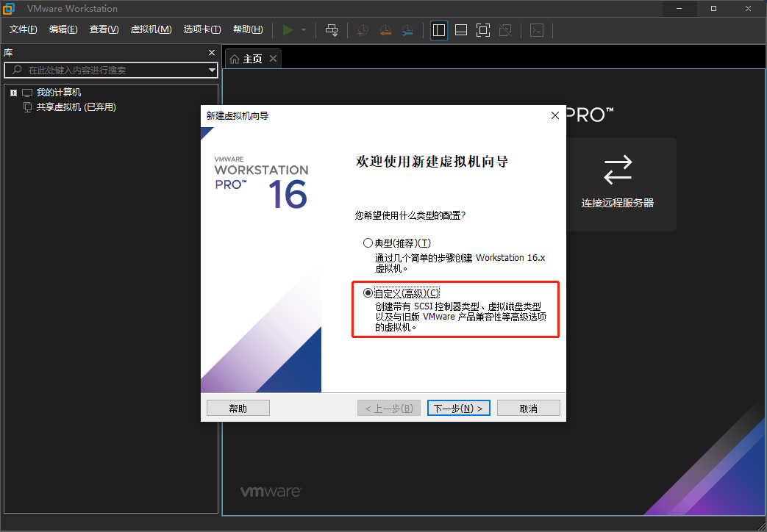Viewport: 767px width, 532px height.
Task: Click the console view toolbar icon
Action: pyautogui.click(x=537, y=30)
